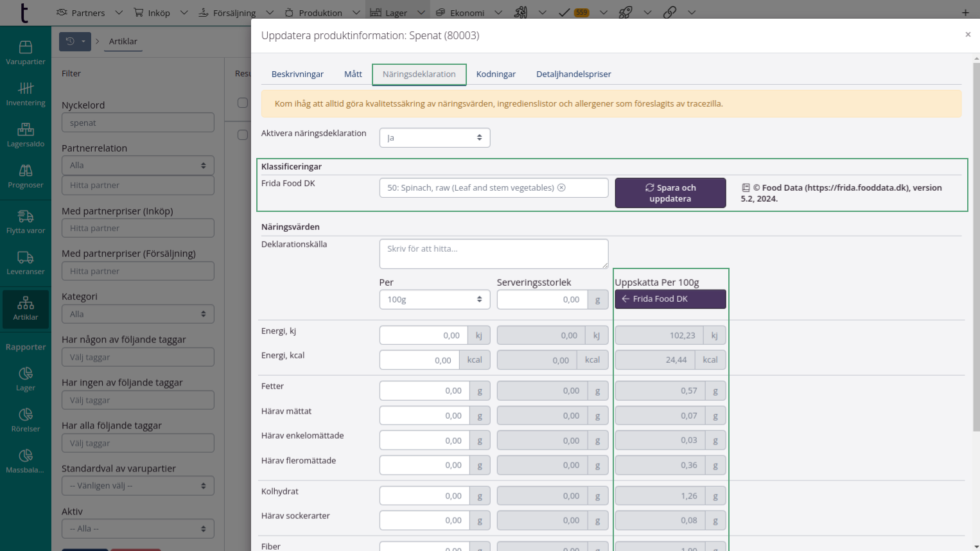Open the Kategori filter dropdown

(137, 314)
